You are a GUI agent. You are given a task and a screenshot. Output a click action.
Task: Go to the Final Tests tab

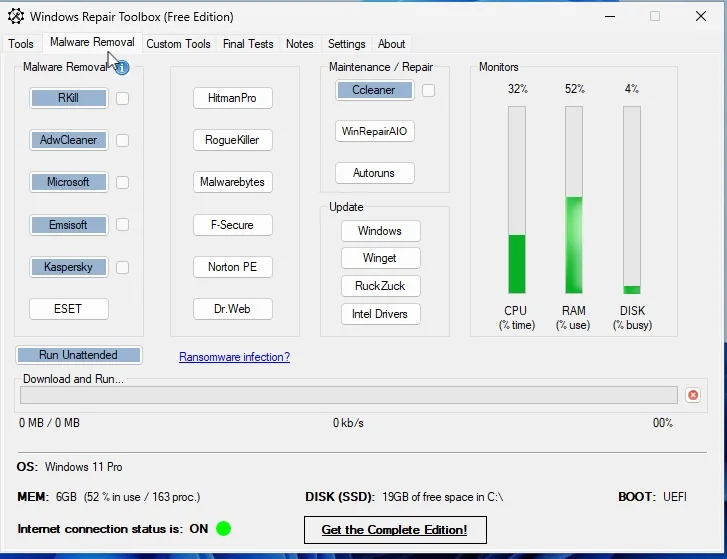(x=248, y=44)
